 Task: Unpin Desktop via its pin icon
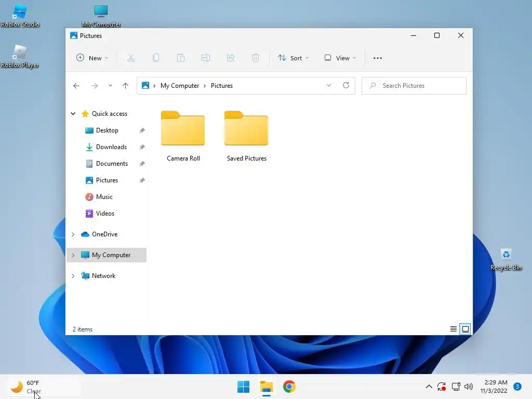click(142, 130)
